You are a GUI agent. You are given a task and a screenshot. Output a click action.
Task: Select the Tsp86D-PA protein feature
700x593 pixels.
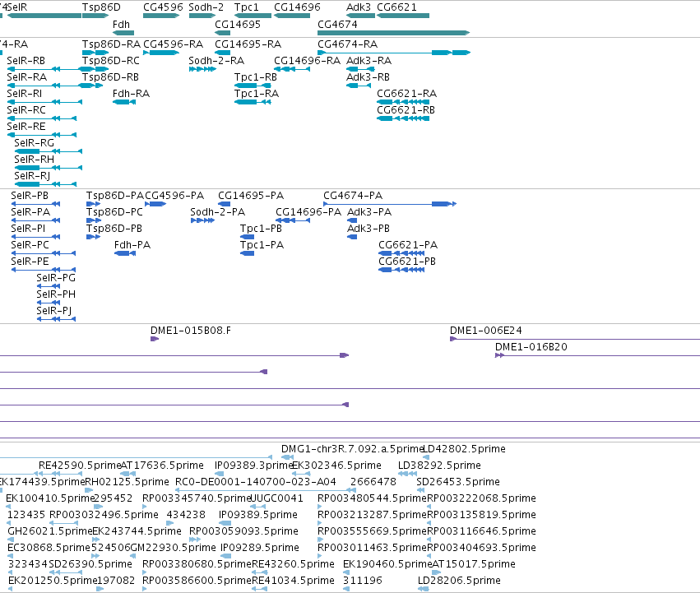coord(93,204)
